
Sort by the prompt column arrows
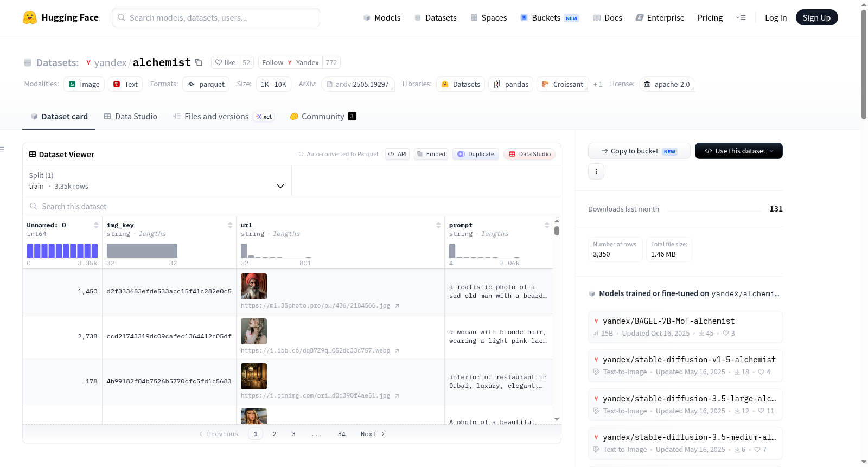click(x=547, y=225)
